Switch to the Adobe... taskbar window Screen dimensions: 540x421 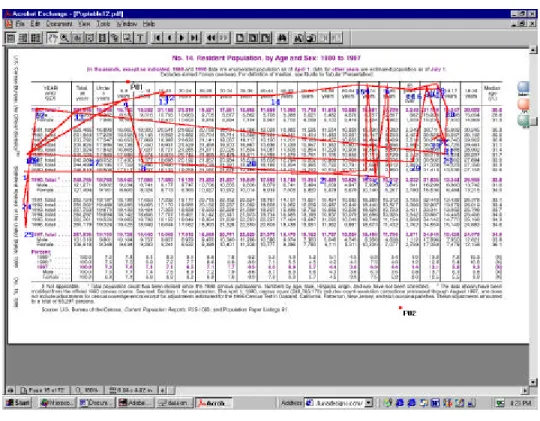point(135,402)
